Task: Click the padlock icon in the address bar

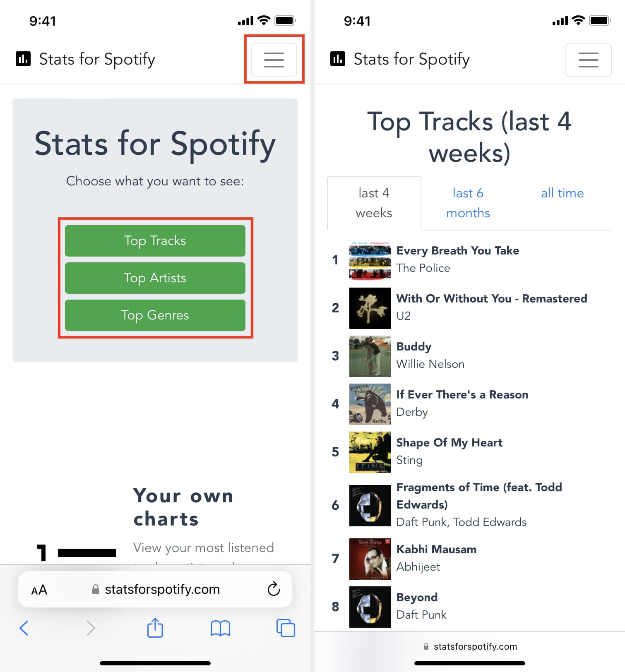Action: (95, 589)
